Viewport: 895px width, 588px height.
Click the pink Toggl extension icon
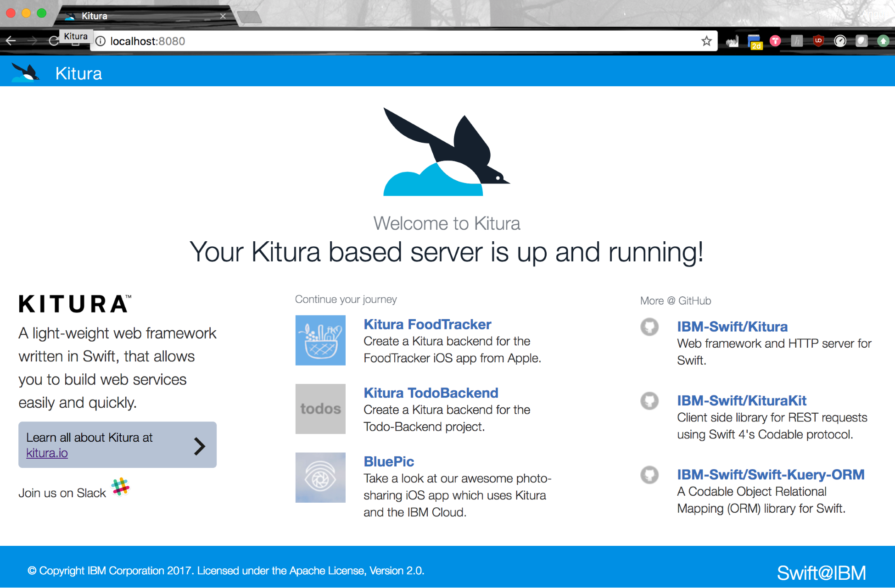tap(775, 41)
